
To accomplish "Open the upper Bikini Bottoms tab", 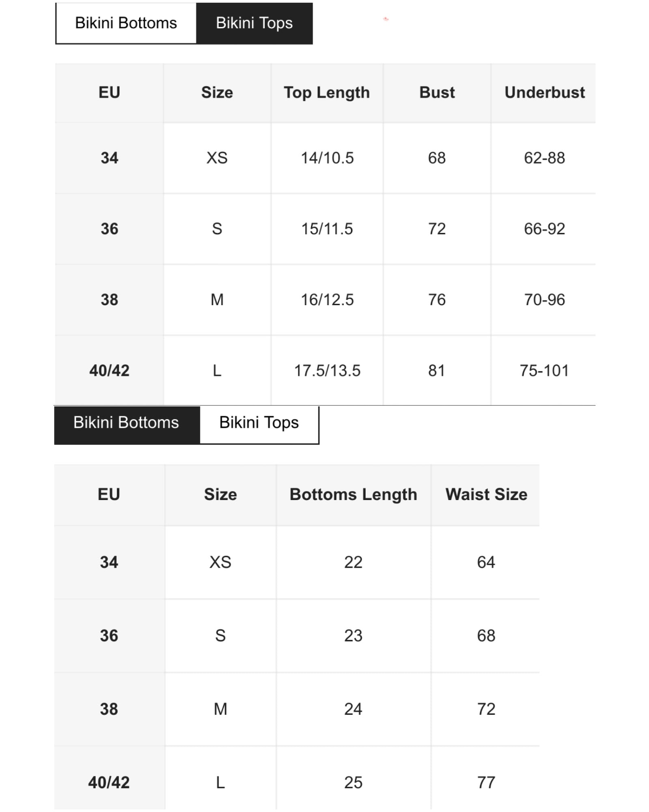I will point(126,23).
